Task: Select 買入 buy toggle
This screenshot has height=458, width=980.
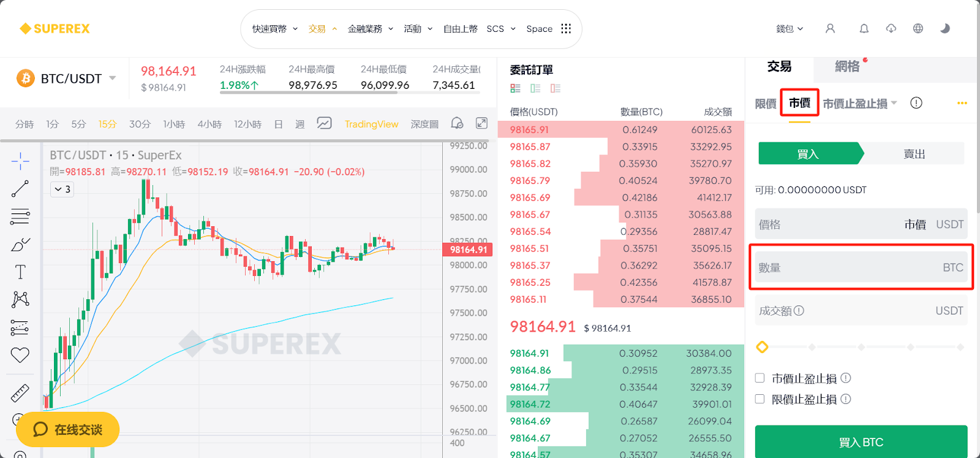Action: 810,154
